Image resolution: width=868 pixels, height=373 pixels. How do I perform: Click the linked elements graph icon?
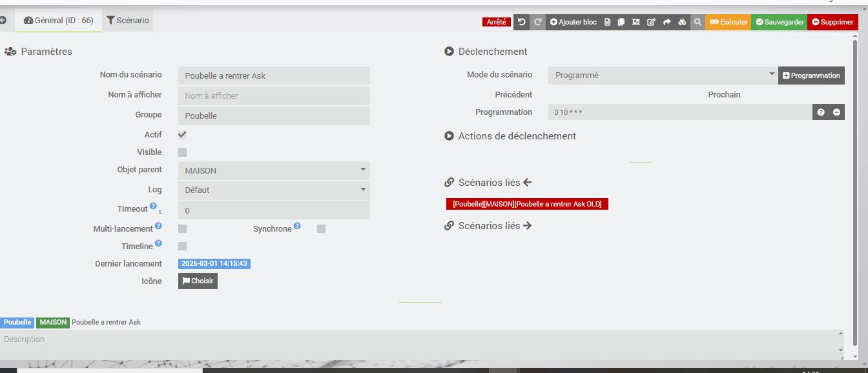click(636, 22)
